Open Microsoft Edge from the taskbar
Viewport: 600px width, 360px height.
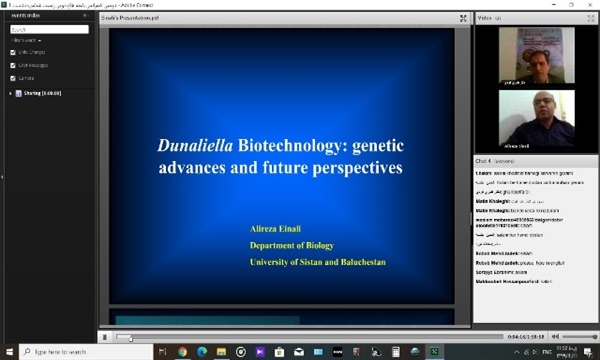point(202,352)
